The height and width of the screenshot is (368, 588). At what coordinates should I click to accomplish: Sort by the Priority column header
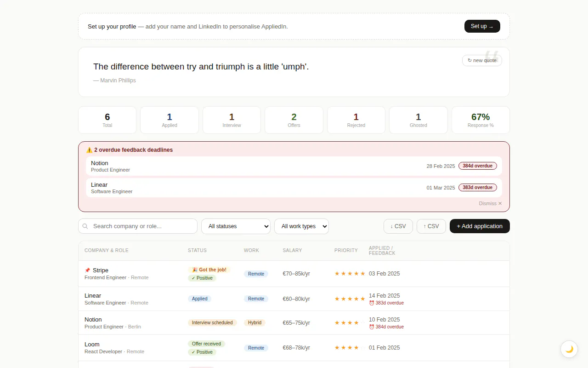[x=346, y=251]
